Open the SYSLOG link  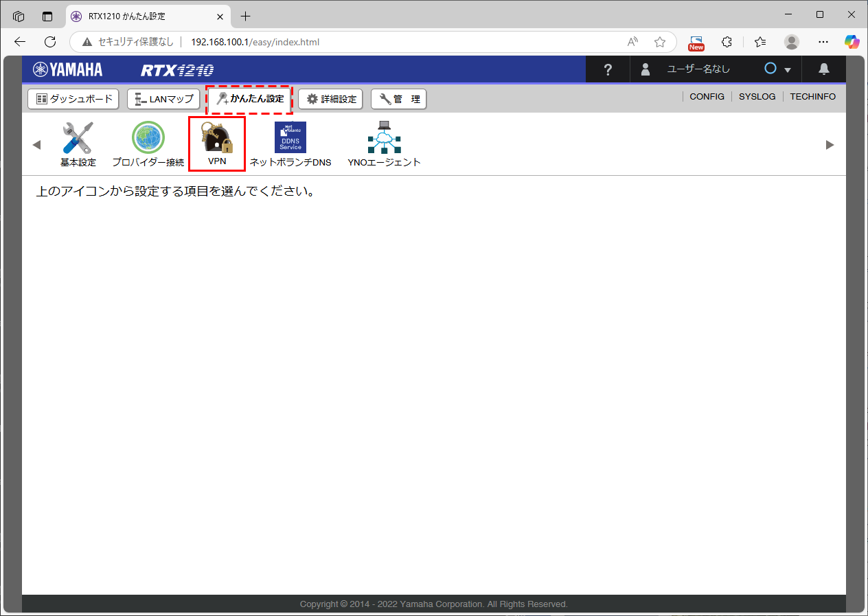(757, 97)
